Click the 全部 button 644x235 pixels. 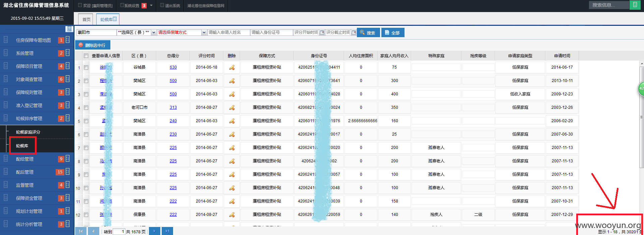click(393, 32)
